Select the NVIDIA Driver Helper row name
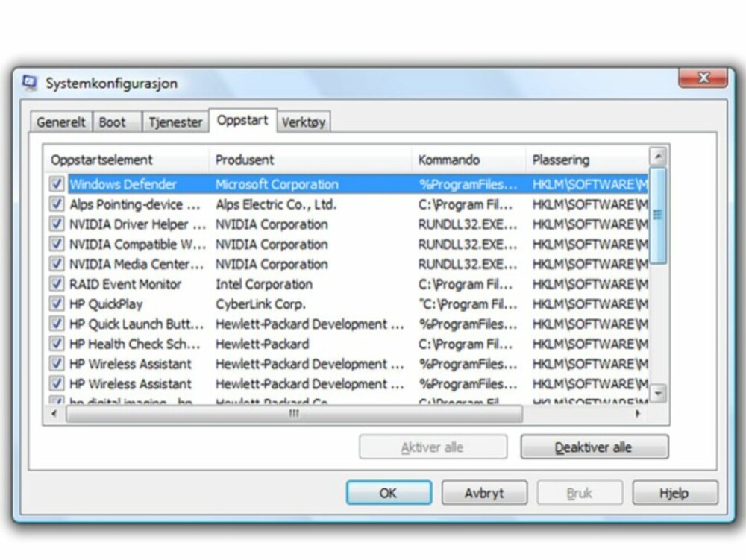The image size is (746, 560). point(138,224)
